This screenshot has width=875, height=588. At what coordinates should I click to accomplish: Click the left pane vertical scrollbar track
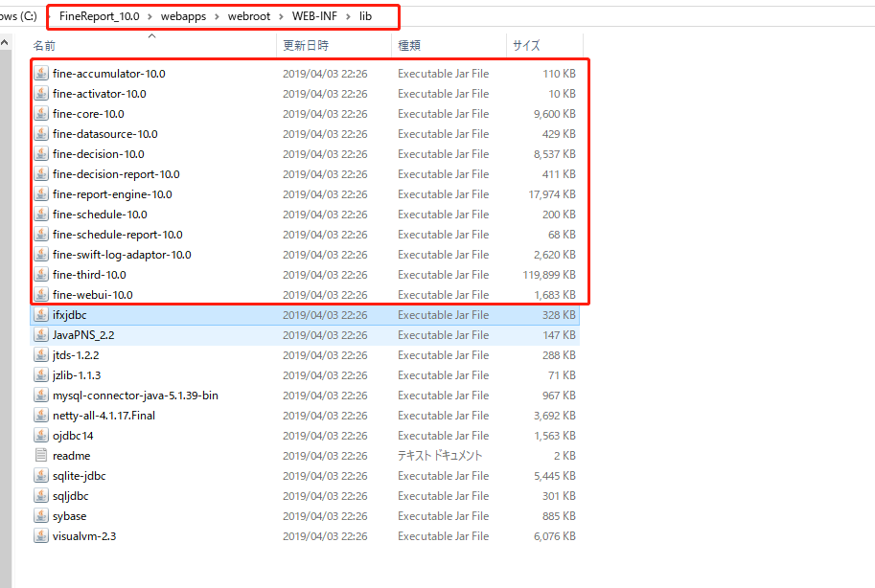tap(5, 318)
